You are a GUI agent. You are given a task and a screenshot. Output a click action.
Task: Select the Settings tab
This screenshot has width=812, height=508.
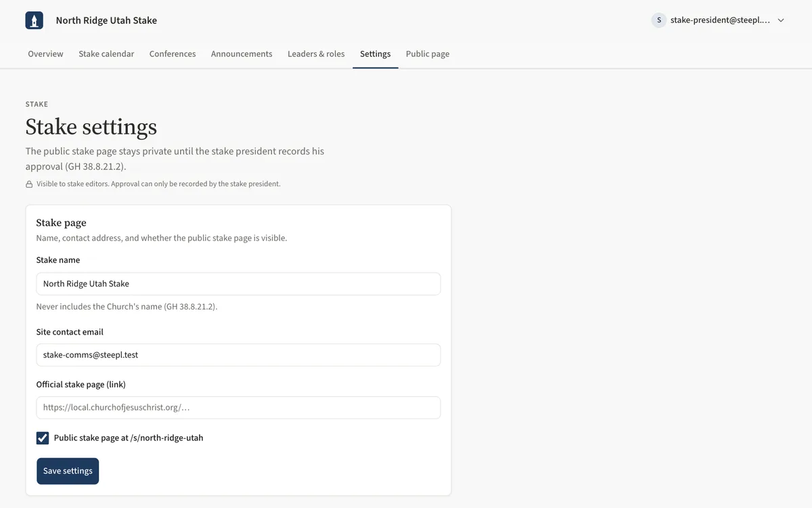click(x=376, y=54)
